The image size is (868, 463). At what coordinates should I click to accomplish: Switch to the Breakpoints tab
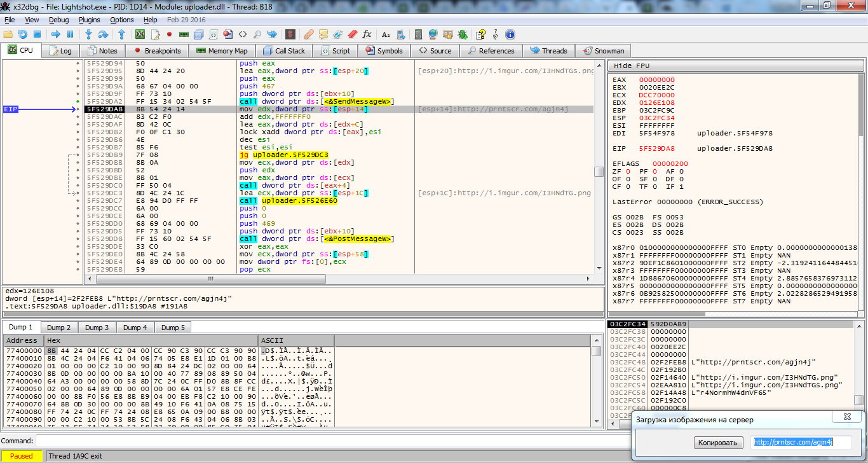pos(157,51)
